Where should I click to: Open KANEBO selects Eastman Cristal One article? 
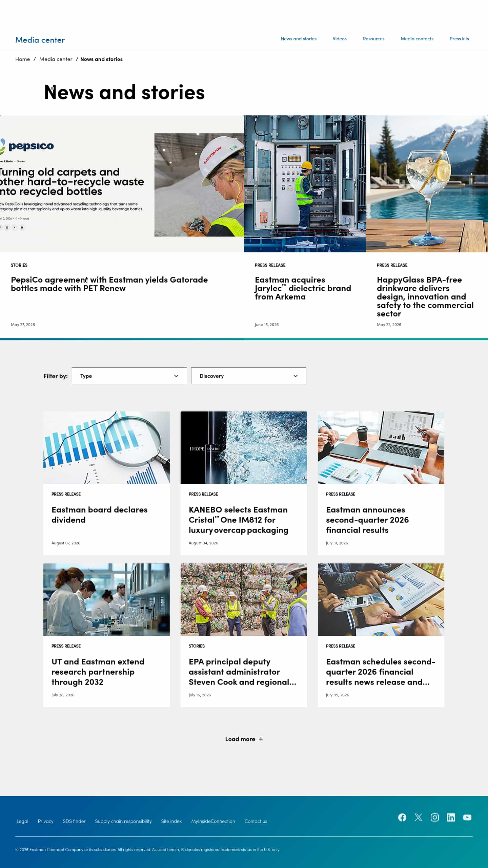click(238, 520)
